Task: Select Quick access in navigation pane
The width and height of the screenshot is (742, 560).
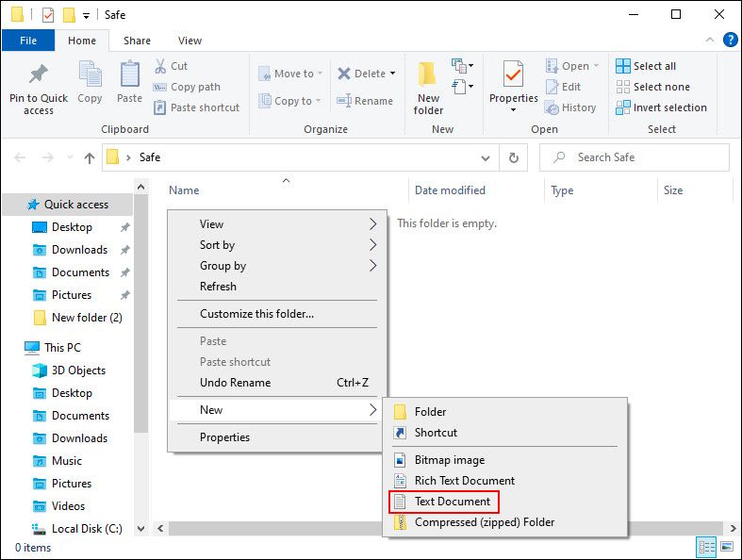Action: (x=68, y=205)
